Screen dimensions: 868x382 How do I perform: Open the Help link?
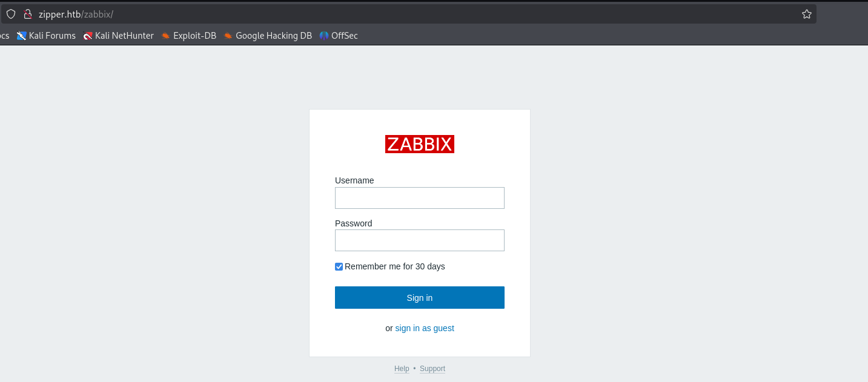402,369
